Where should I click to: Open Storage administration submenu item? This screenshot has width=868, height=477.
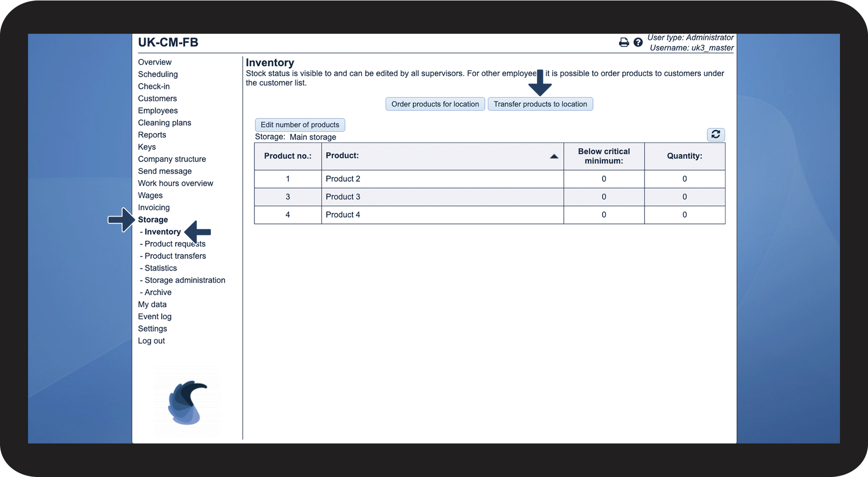click(x=185, y=281)
